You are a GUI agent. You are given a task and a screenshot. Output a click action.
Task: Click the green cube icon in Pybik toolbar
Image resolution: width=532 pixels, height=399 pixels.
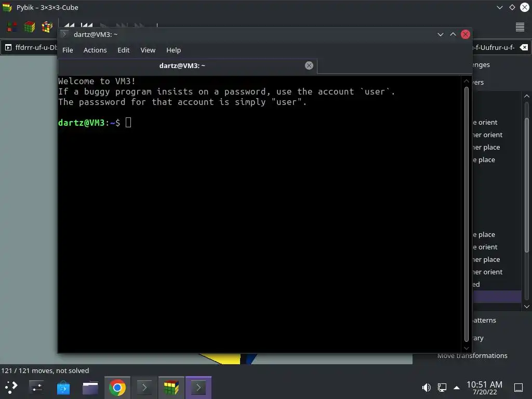click(30, 27)
